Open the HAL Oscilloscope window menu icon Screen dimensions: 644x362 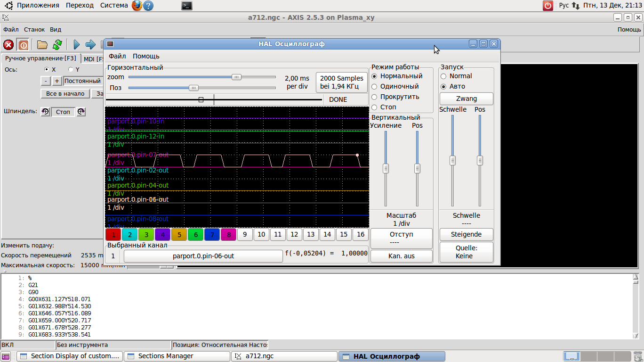click(110, 44)
